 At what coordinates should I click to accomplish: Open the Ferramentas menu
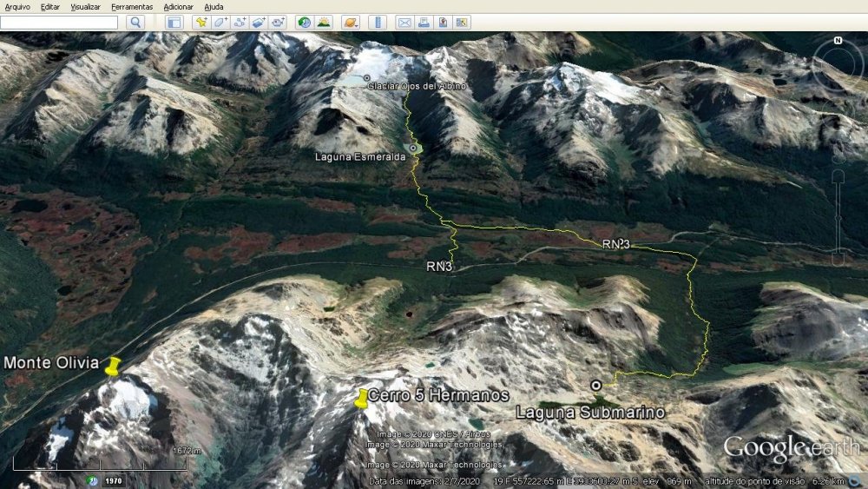132,7
